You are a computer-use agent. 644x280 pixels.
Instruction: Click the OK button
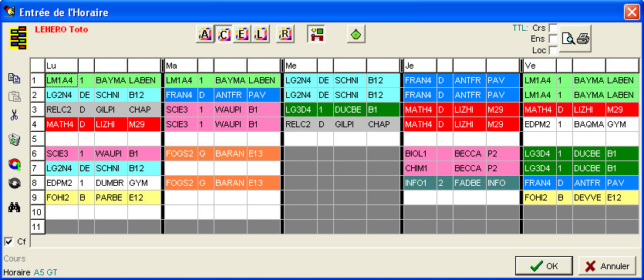click(544, 266)
